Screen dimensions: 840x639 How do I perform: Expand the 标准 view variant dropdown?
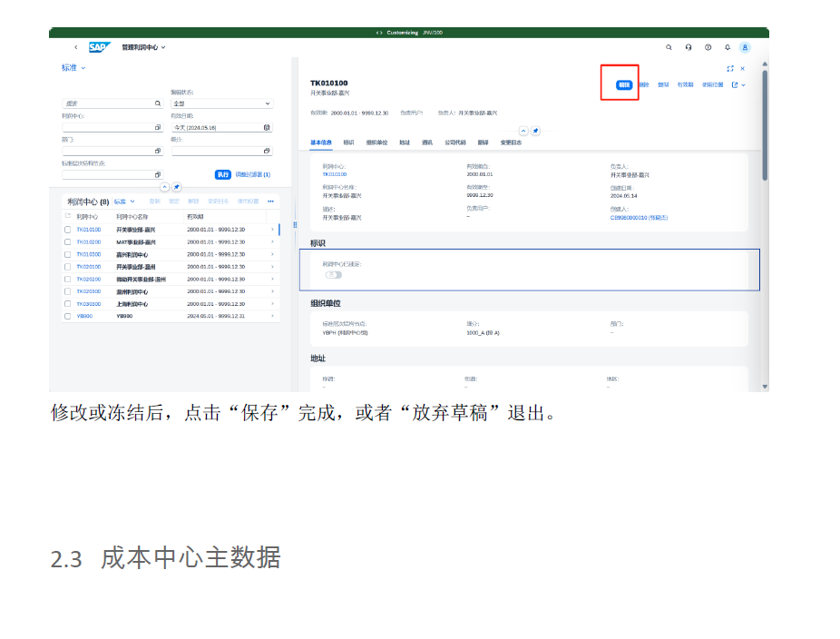(73, 68)
